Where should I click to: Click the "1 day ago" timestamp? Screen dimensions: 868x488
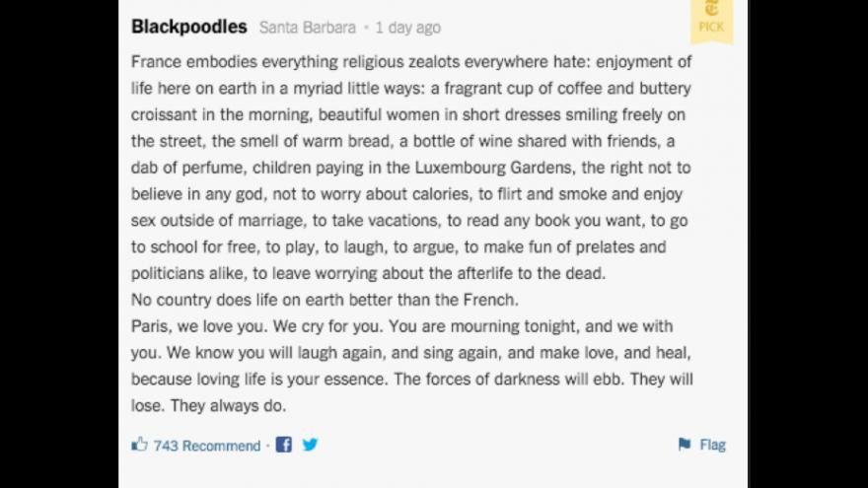pyautogui.click(x=408, y=28)
